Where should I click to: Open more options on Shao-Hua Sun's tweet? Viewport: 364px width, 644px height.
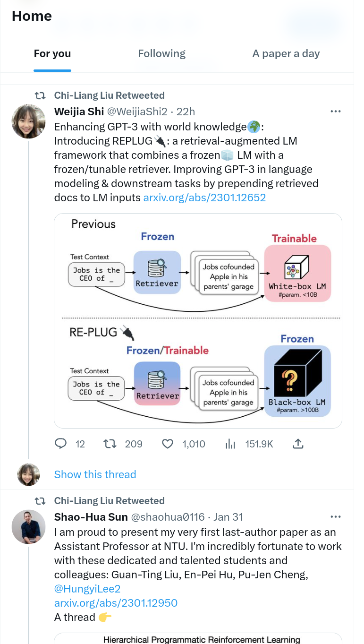(x=335, y=517)
